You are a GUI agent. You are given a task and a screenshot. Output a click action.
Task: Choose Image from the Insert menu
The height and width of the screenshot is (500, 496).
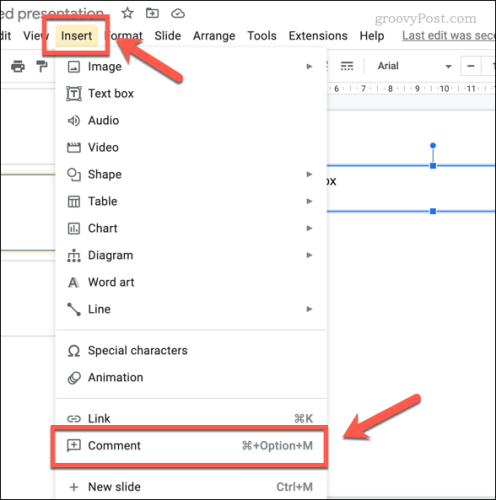[191, 66]
